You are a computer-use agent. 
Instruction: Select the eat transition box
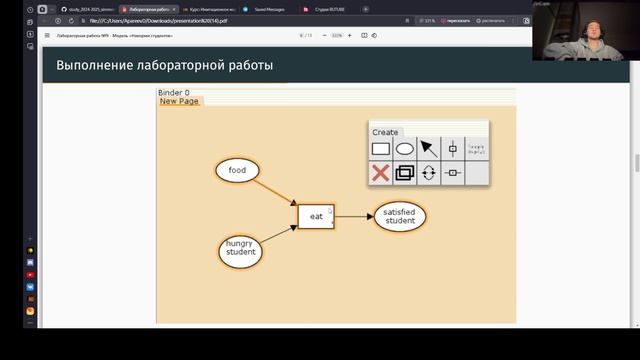pyautogui.click(x=316, y=217)
